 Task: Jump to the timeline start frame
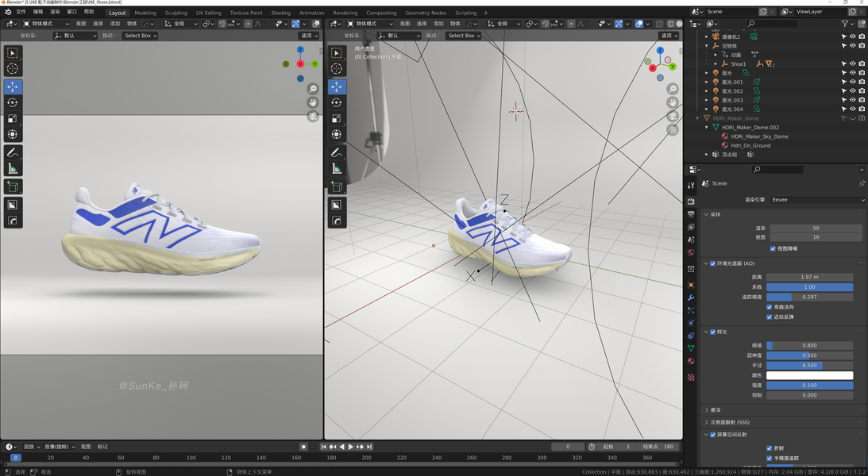pos(324,447)
